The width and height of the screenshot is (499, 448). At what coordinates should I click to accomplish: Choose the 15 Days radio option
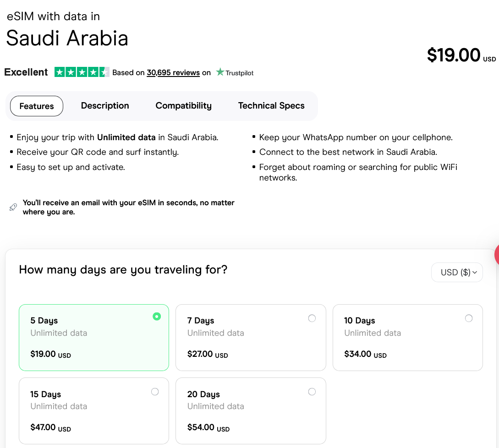155,392
